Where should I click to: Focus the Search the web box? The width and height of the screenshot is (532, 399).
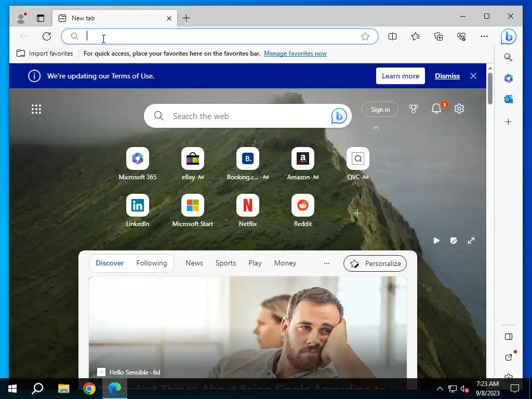(248, 116)
